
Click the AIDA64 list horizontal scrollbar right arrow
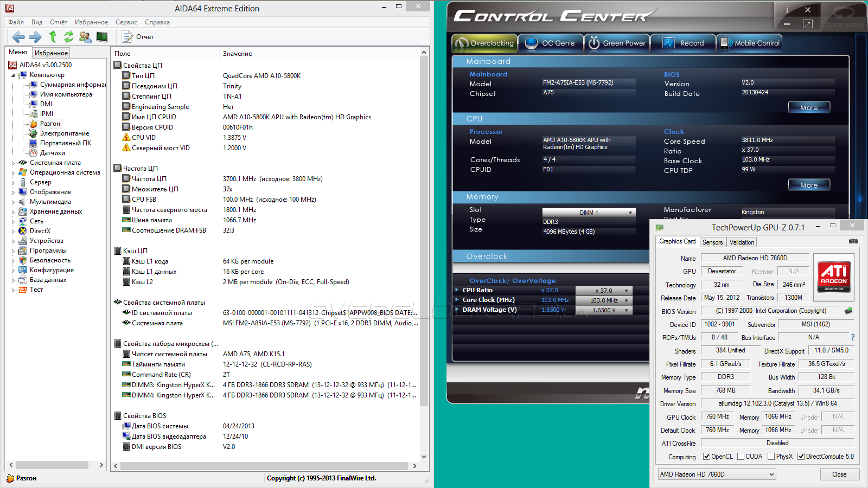(x=415, y=466)
